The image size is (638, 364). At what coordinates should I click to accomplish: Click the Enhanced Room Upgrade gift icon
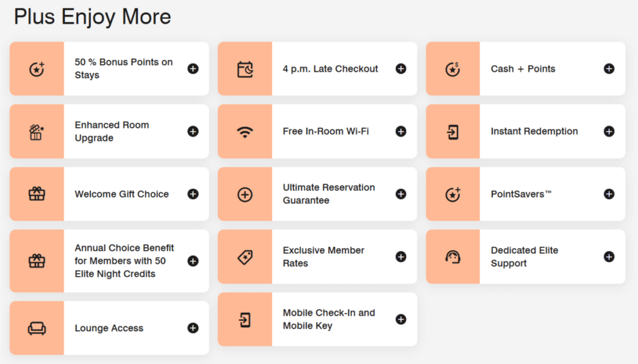[x=37, y=131]
